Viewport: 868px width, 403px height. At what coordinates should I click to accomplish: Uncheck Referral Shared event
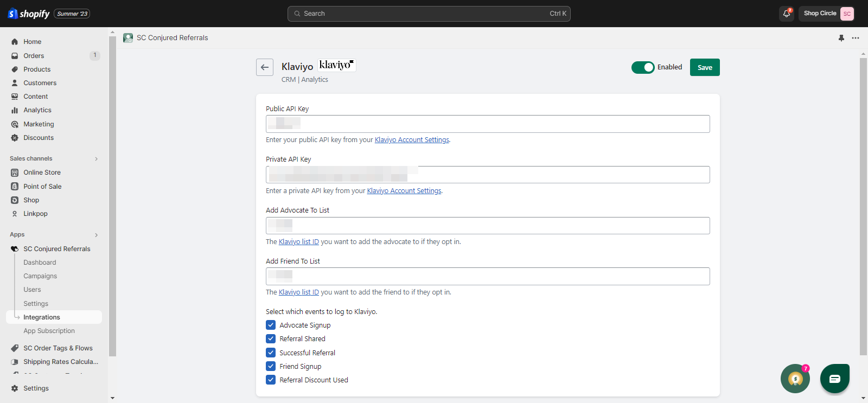[271, 338]
